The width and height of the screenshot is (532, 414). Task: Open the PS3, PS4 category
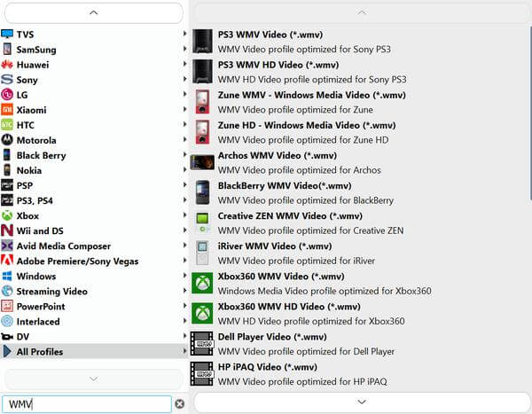pyautogui.click(x=94, y=200)
